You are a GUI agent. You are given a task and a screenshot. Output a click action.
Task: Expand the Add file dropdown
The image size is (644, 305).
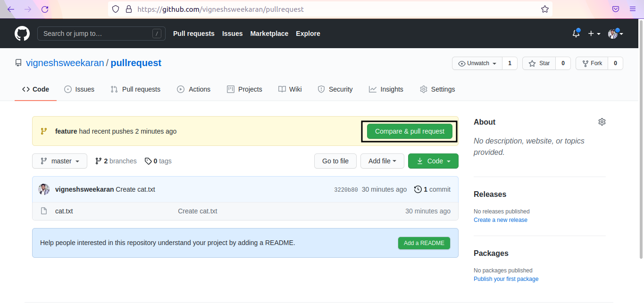tap(382, 161)
